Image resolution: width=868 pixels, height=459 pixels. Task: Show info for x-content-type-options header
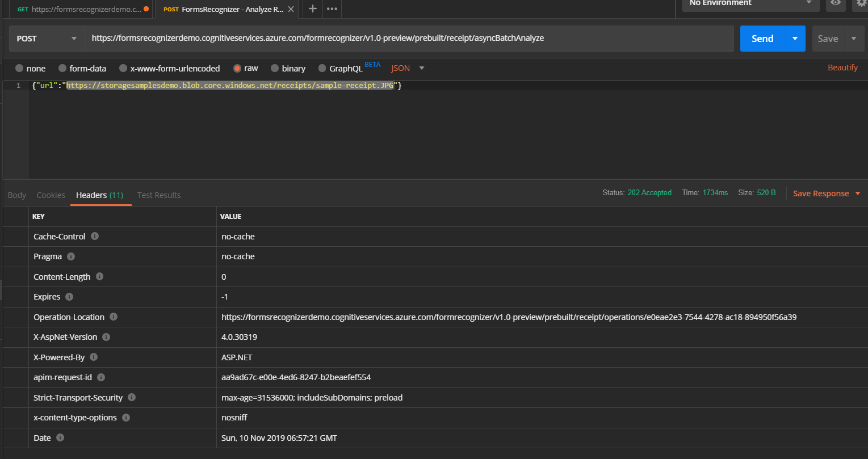[126, 418]
